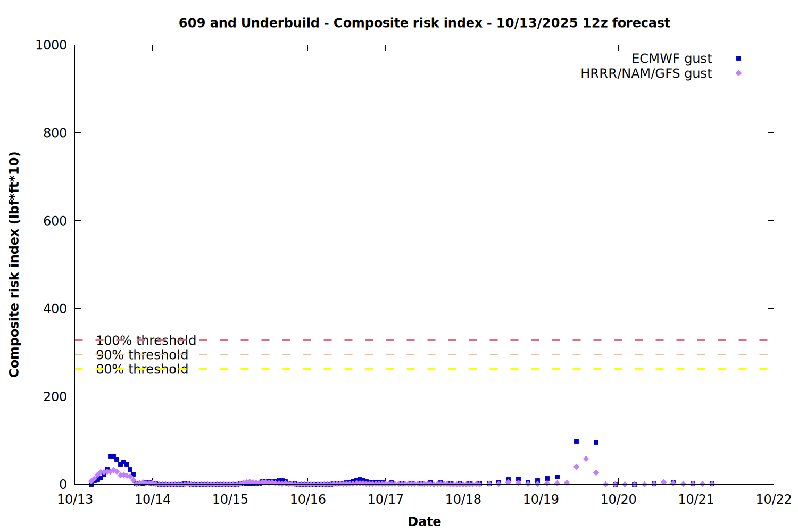Select the ECMWF gust legend label
The image size is (798, 532).
point(671,59)
